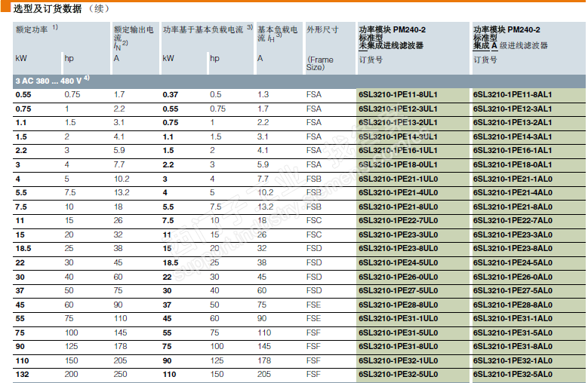This screenshot has height=383, width=588.
Task: Click rated output current 5.9 in 2.2 kW row
Action: pyautogui.click(x=119, y=151)
